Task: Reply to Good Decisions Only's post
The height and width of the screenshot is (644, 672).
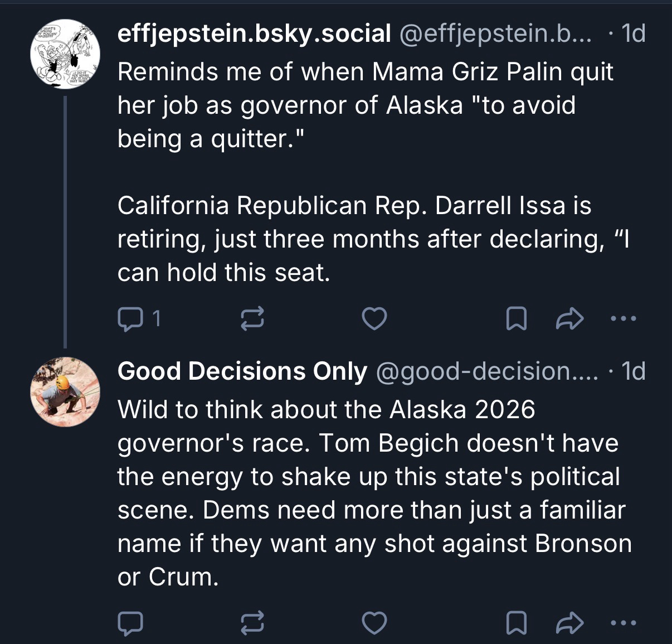Action: coord(131,623)
